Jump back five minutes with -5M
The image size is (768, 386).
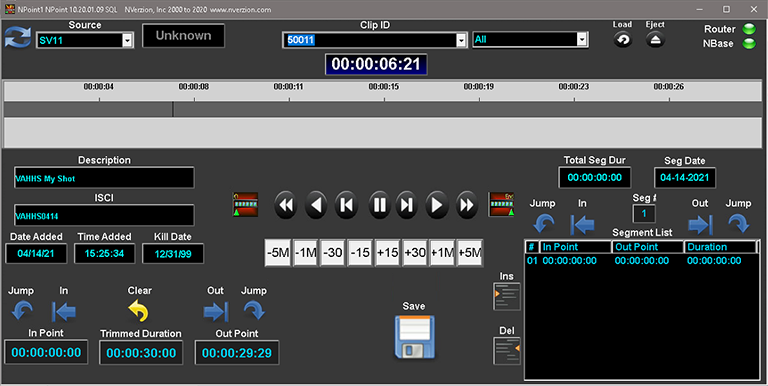click(278, 253)
